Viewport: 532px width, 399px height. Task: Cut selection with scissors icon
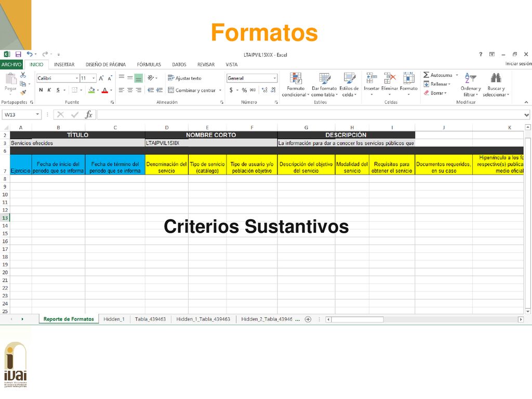pos(23,75)
